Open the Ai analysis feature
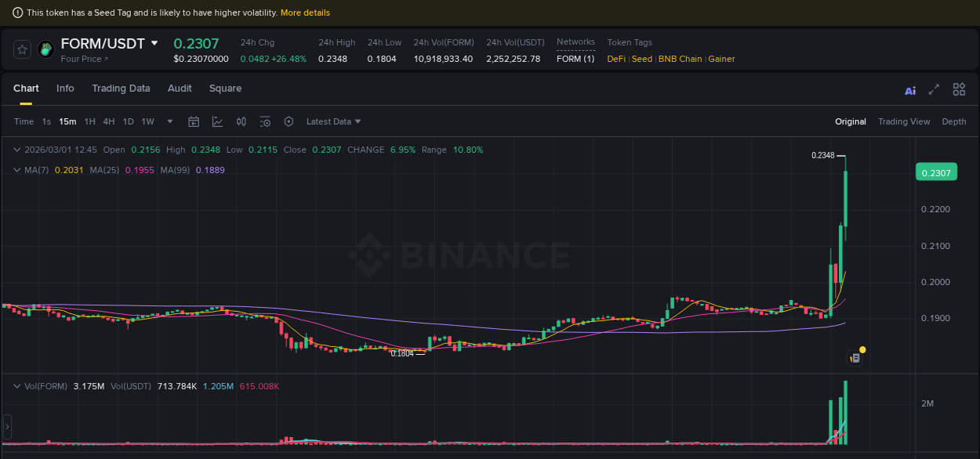 point(909,90)
